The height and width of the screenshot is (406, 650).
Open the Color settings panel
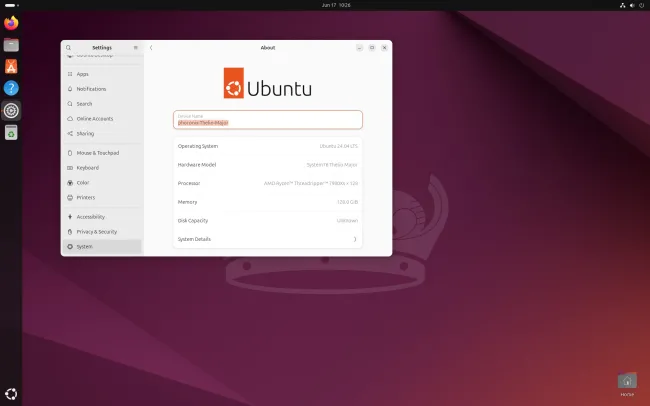(x=83, y=183)
